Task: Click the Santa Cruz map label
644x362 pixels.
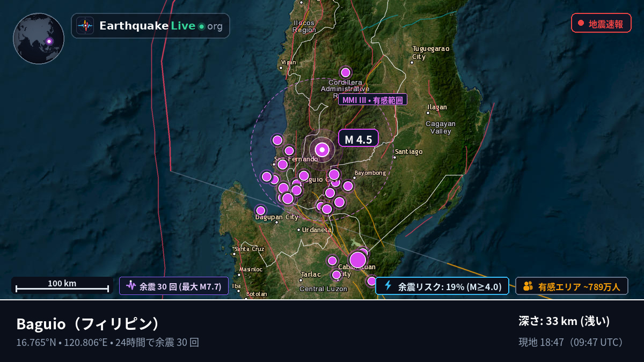Action: [x=250, y=249]
